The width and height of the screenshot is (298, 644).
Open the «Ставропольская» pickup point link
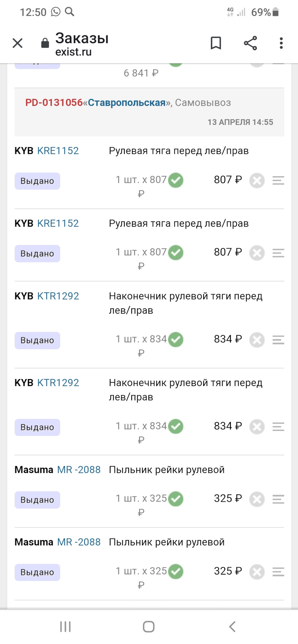(x=127, y=103)
